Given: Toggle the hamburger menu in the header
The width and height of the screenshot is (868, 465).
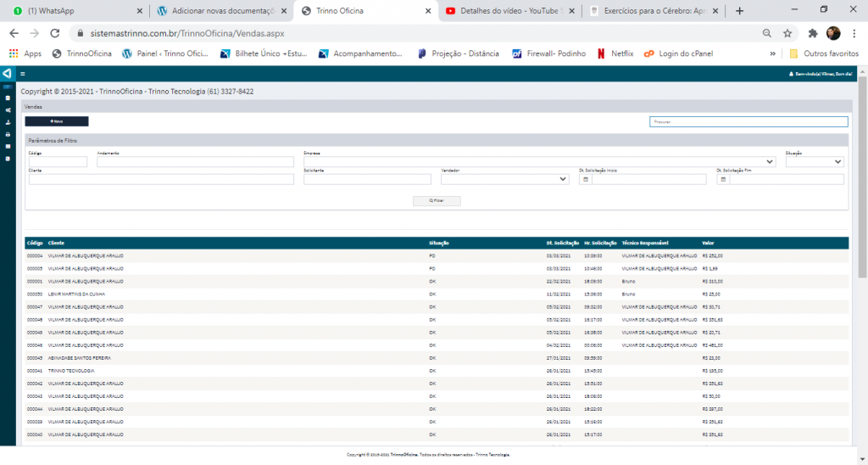Looking at the screenshot, I should click(22, 74).
